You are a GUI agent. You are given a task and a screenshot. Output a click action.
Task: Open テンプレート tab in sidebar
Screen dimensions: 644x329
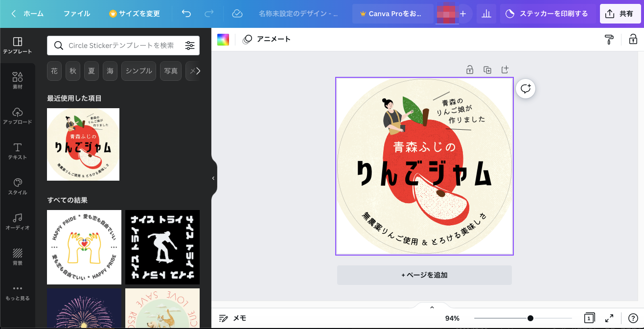point(18,46)
